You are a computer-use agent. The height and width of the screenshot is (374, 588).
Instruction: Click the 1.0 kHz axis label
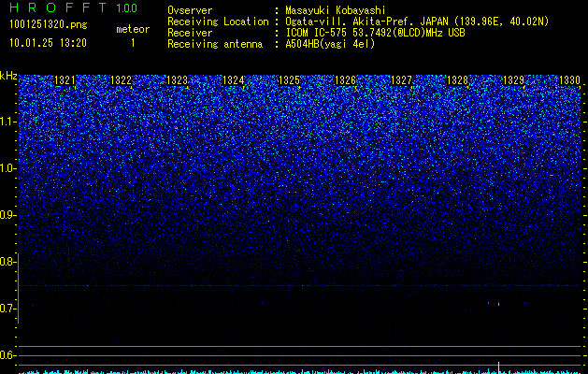click(7, 168)
